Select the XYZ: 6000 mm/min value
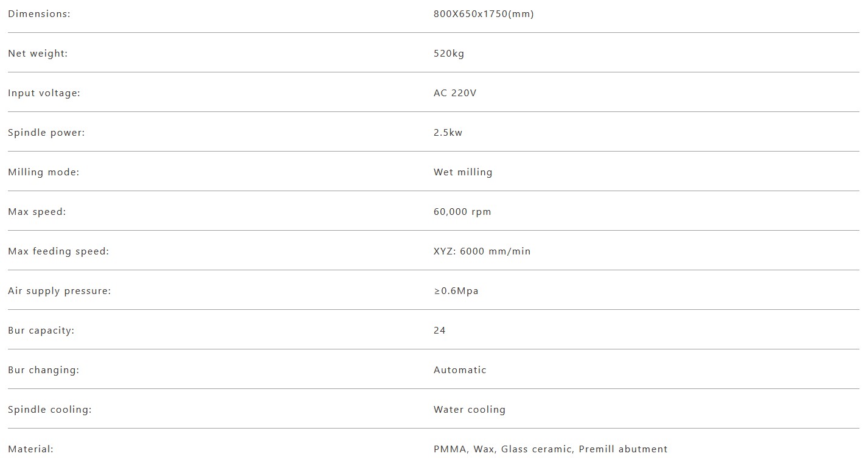 point(482,251)
